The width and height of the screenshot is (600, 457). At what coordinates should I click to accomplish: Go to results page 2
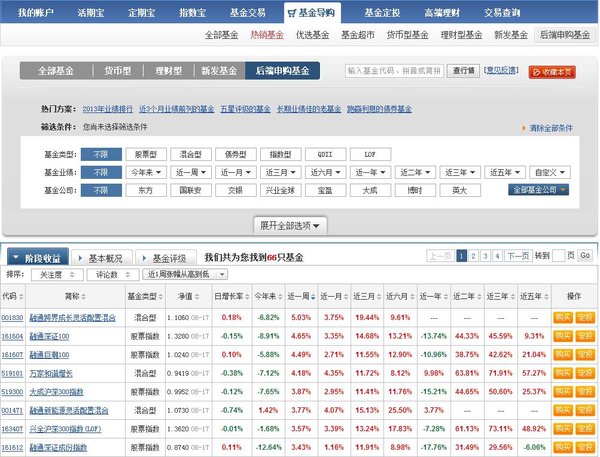pos(473,256)
